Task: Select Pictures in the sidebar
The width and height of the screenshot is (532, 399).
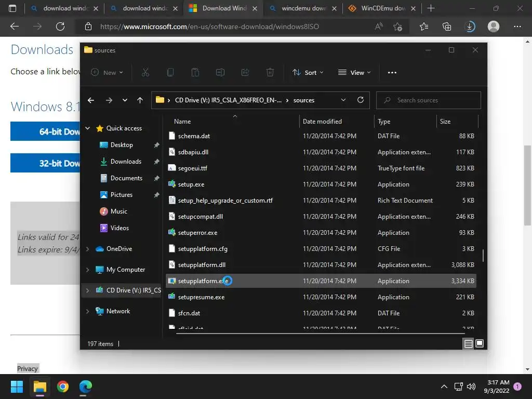Action: tap(121, 195)
